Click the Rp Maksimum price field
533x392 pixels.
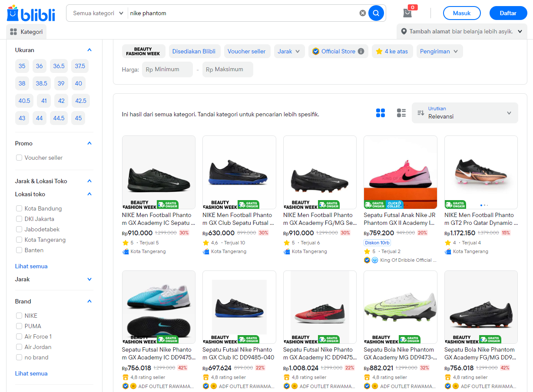[x=228, y=69]
